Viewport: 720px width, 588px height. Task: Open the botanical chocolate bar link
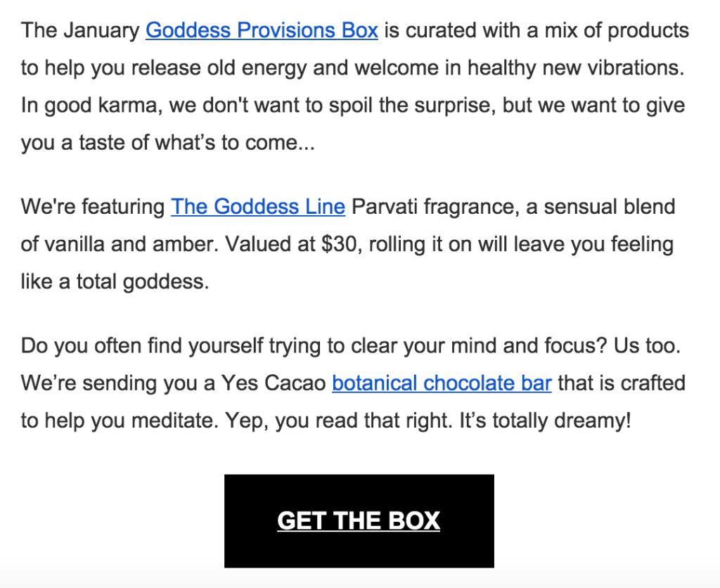pos(442,383)
